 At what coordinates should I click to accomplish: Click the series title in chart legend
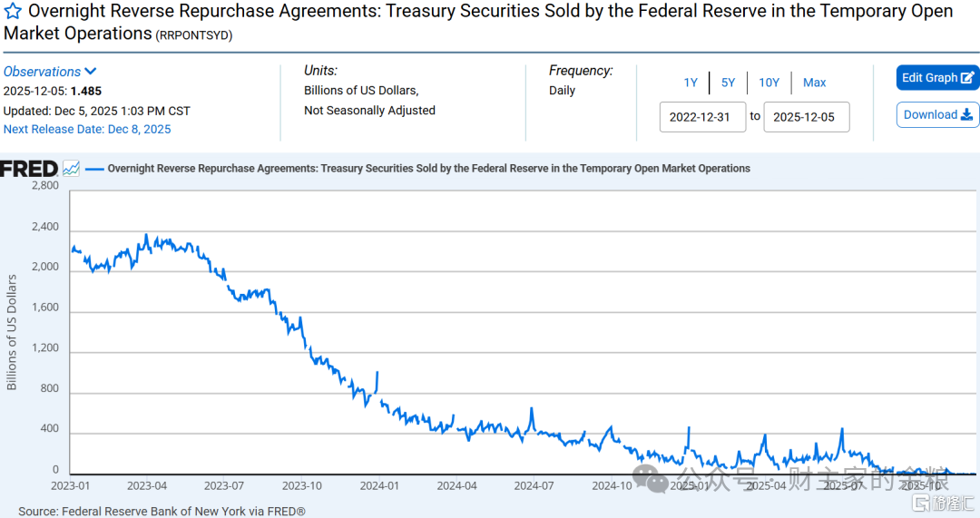point(428,169)
